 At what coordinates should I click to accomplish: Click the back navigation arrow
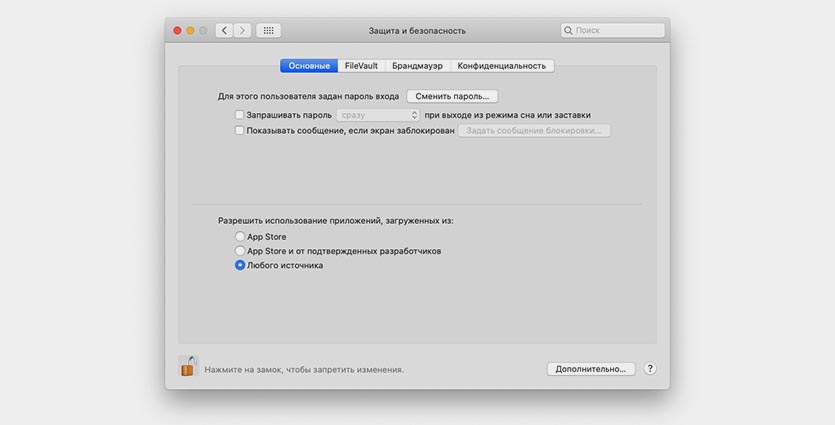click(x=224, y=31)
